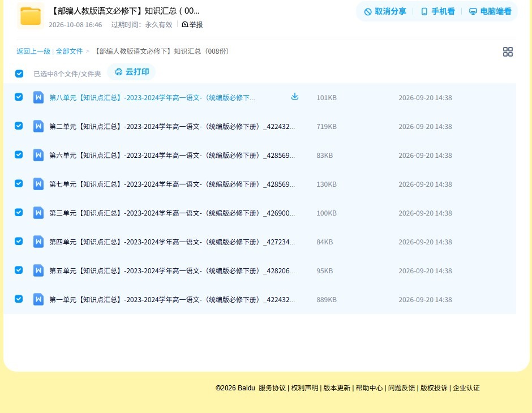Image resolution: width=532 pixels, height=413 pixels.
Task: Open the 版权投诉 footer link
Action: (434, 388)
